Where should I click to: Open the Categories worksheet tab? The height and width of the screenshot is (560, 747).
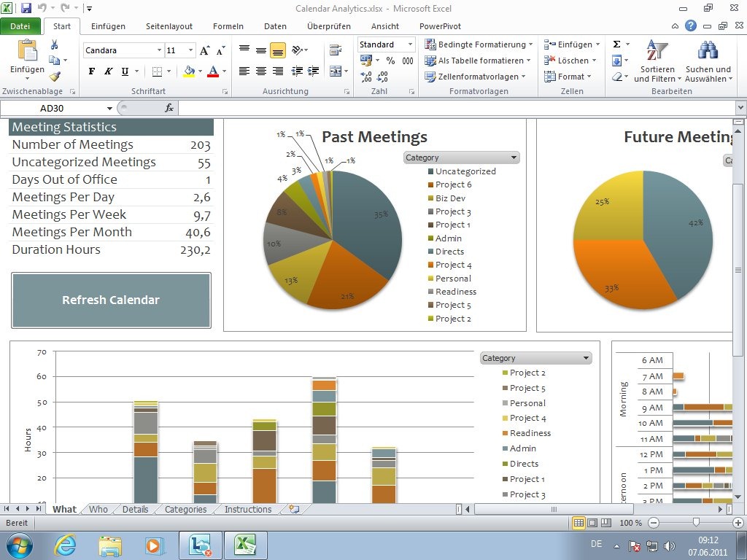(185, 510)
